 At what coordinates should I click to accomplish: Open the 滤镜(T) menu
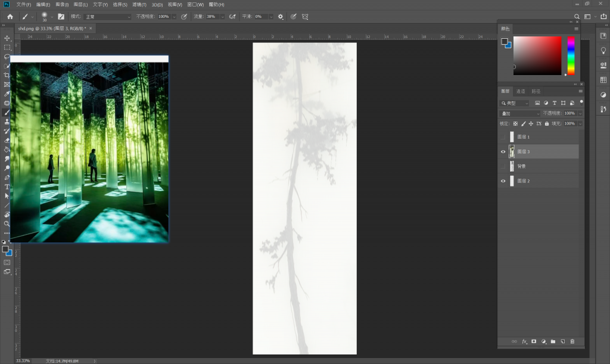(139, 4)
